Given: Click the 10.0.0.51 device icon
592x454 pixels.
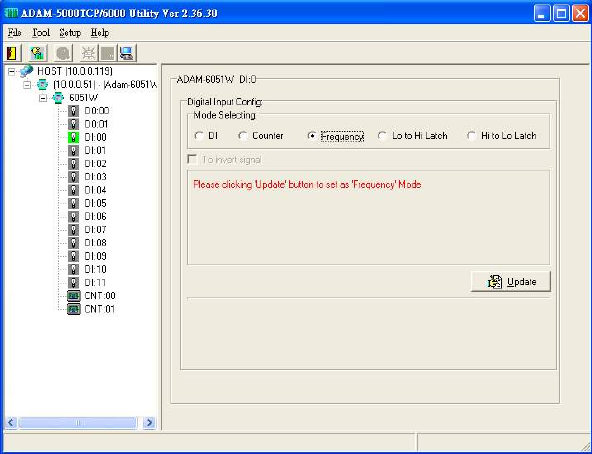Looking at the screenshot, I should [x=42, y=85].
